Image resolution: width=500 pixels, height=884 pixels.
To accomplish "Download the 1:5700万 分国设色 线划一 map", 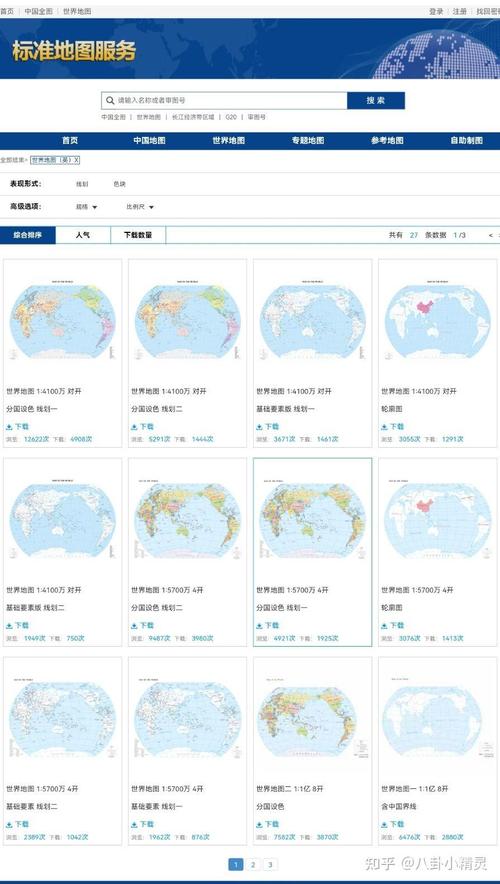I will [267, 626].
